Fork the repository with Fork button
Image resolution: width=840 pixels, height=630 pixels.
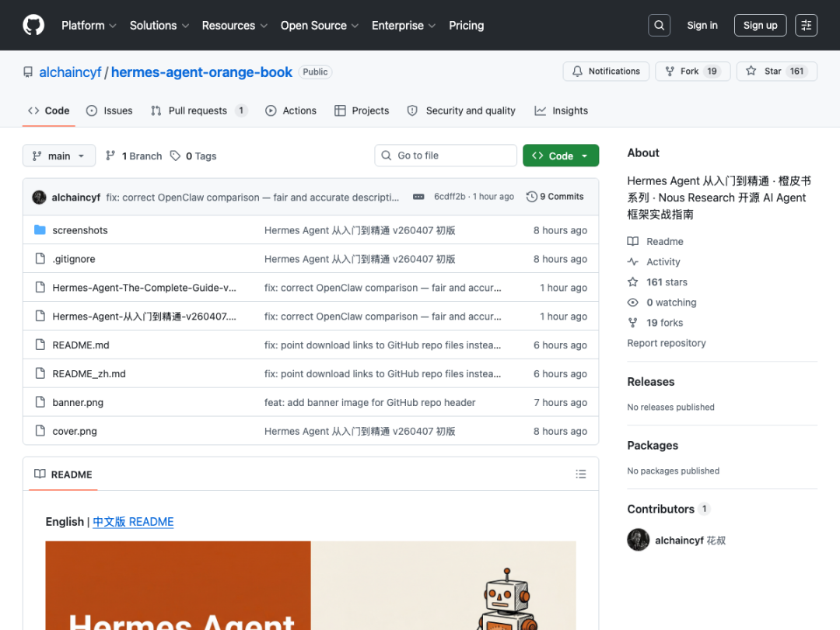(693, 72)
